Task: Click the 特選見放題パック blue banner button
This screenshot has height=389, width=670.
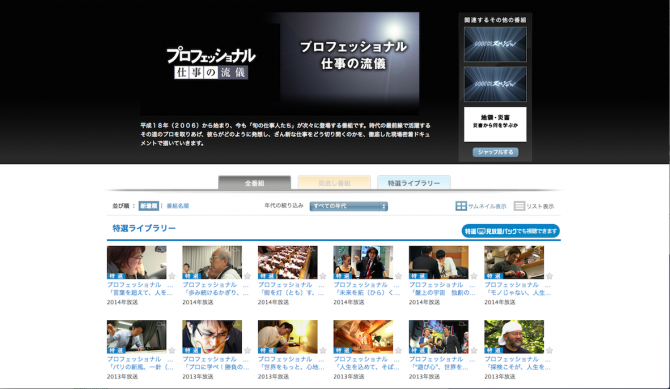Action: (511, 231)
